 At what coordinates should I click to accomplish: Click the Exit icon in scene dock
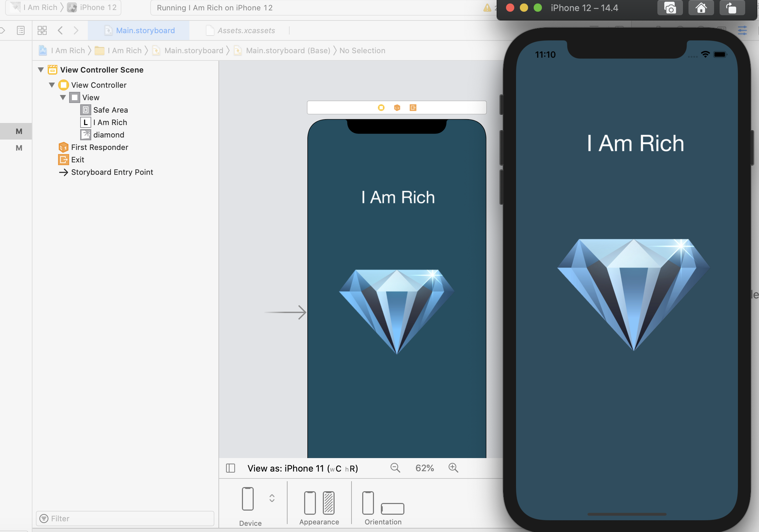pyautogui.click(x=413, y=108)
